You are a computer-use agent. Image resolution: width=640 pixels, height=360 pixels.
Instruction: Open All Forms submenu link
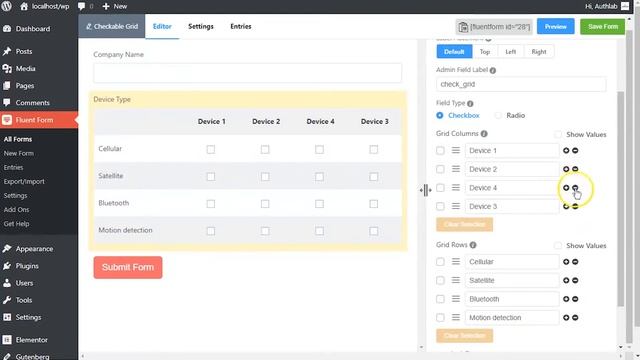18,139
